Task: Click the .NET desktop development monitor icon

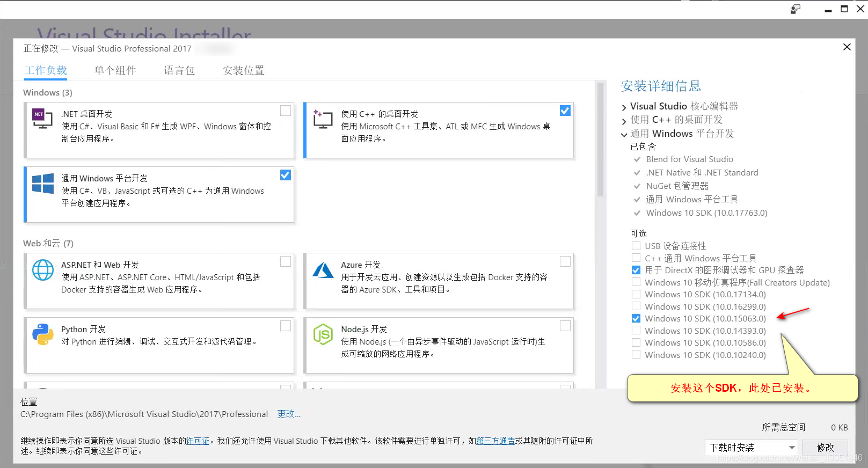Action: pos(42,119)
